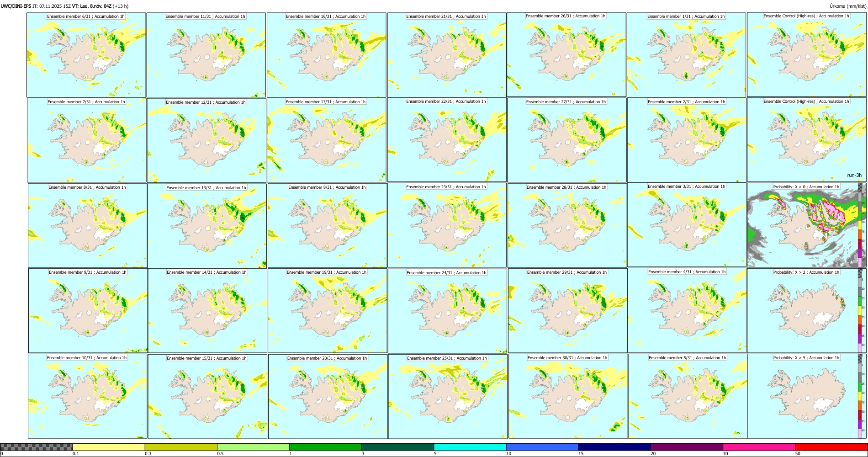
Task: Open the Ensemble member 6/31 map panel
Action: tap(86, 55)
